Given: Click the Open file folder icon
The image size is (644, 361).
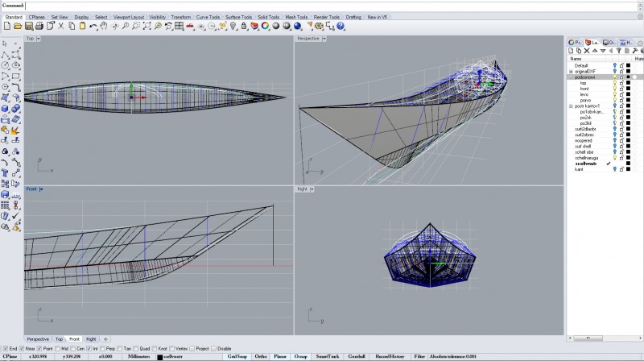Looking at the screenshot, I should tap(16, 26).
